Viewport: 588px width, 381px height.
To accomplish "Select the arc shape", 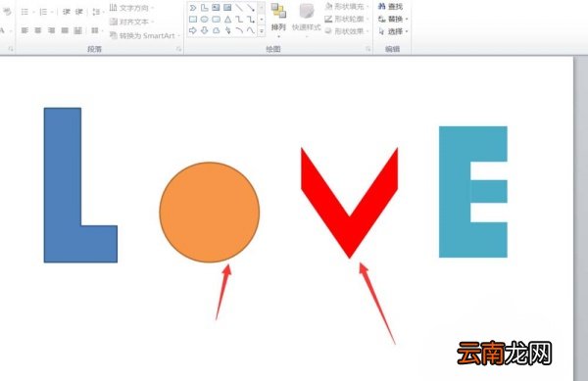I will (x=239, y=30).
